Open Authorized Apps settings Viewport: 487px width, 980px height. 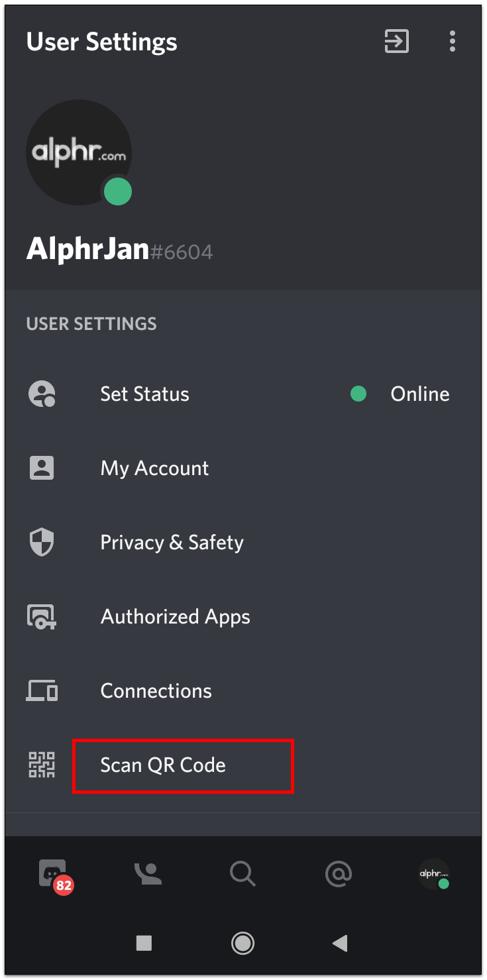tap(175, 617)
